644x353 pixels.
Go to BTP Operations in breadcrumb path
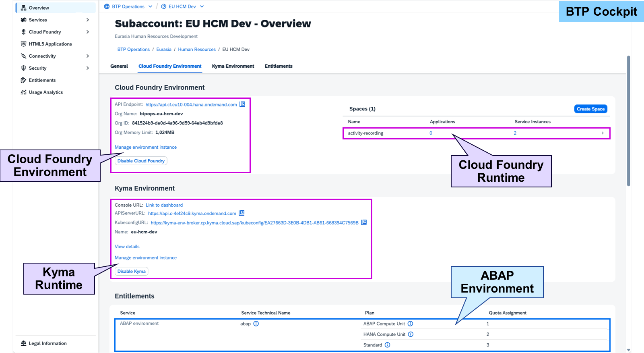click(x=134, y=50)
